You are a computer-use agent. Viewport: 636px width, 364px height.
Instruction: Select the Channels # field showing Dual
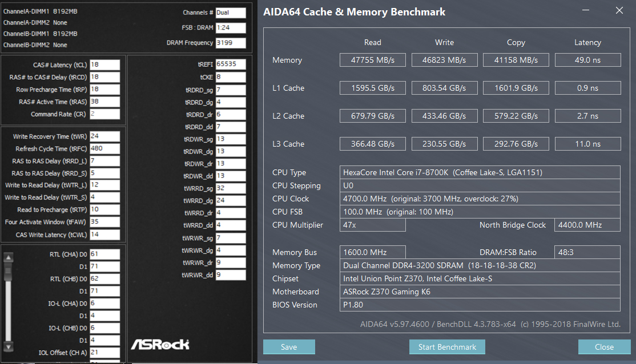(231, 13)
